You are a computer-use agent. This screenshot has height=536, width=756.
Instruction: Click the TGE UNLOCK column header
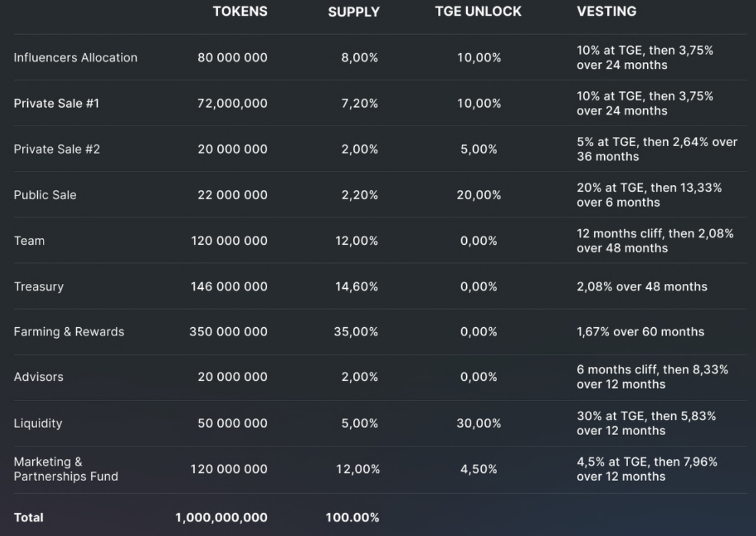(478, 11)
